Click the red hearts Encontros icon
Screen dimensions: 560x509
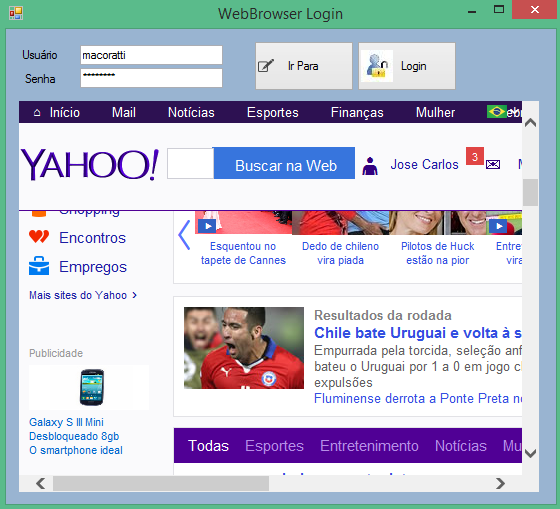click(39, 237)
